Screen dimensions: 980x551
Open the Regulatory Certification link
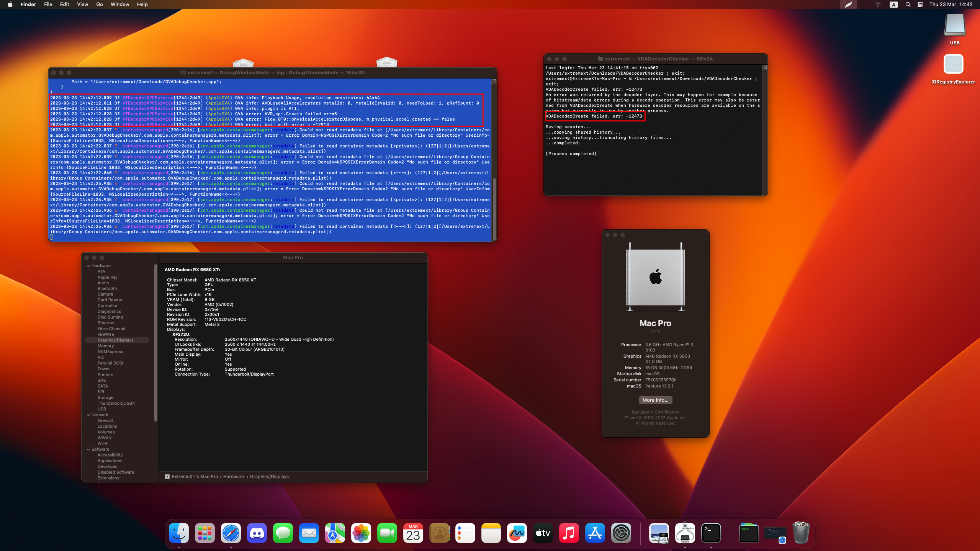tap(655, 412)
